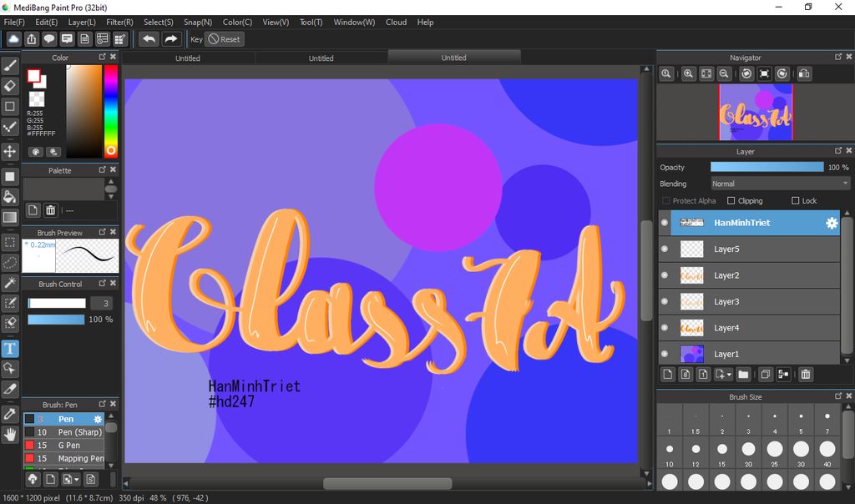Expand the add-brush dropdown in brush panel
Viewport: 855px width, 504px height.
click(76, 479)
